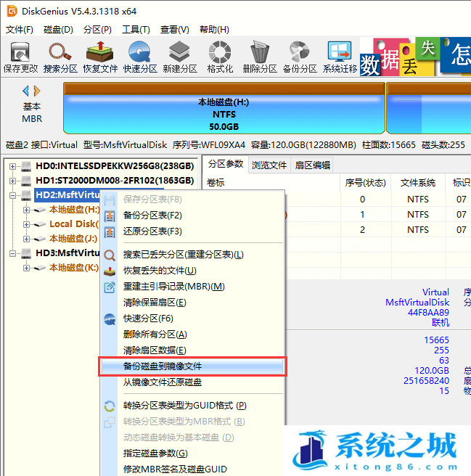Expand the 本地磁盘(J:) tree node
Screen dimensions: 471x476
pos(26,239)
